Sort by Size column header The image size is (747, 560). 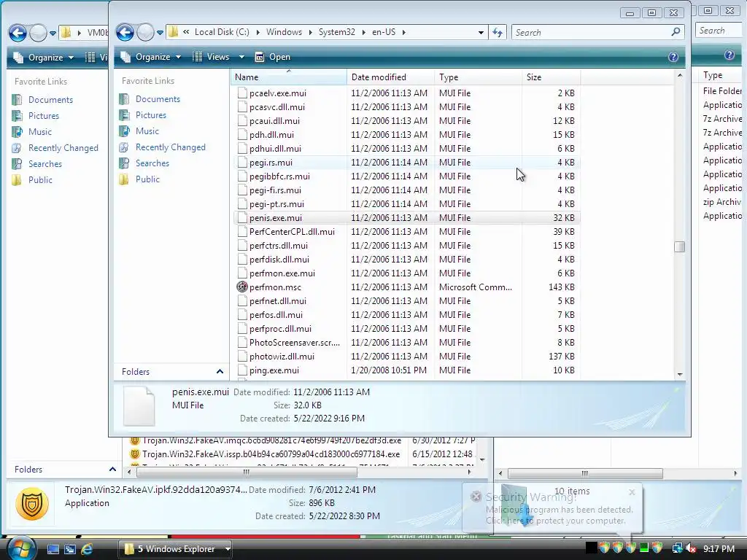click(x=551, y=77)
